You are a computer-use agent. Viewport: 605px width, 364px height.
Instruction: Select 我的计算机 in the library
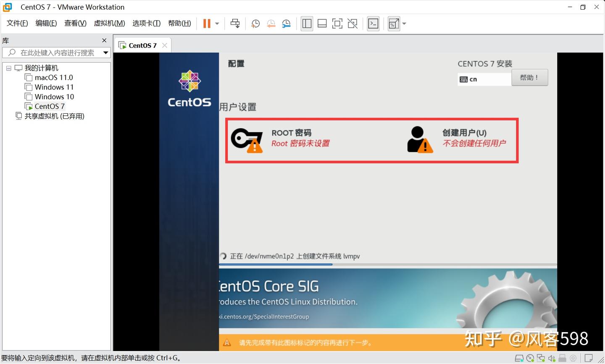pos(41,68)
